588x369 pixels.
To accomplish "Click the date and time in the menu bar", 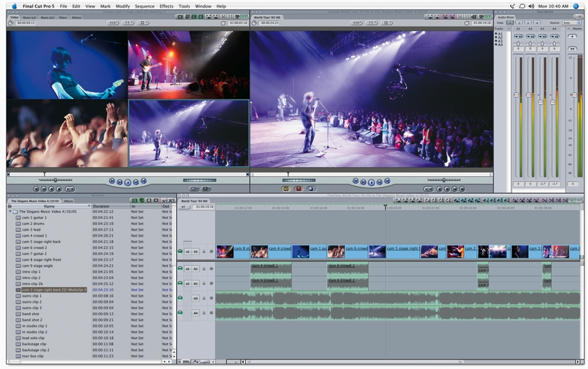I will (553, 6).
